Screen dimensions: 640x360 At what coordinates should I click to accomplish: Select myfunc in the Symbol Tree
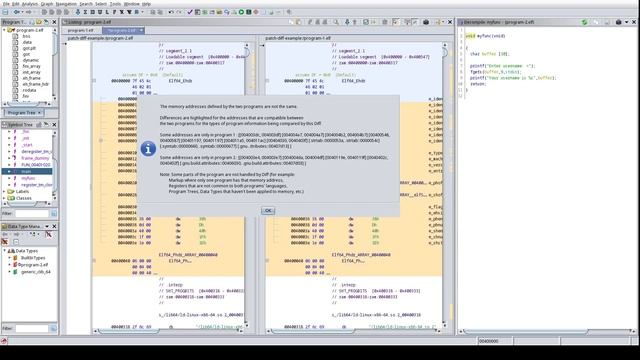click(28, 178)
